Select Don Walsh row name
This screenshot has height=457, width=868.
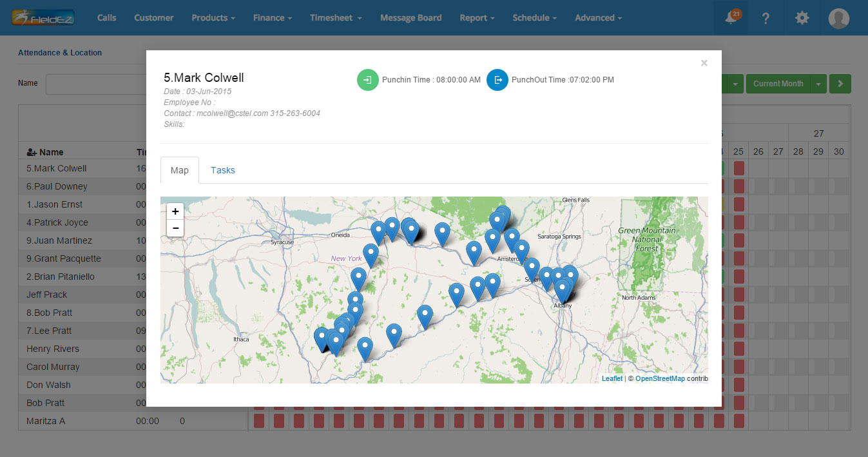[48, 385]
